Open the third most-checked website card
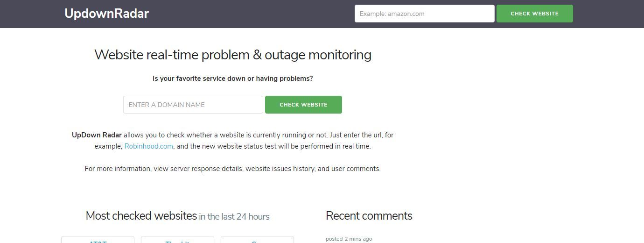Screen dimensions: 644x243 tap(257, 240)
